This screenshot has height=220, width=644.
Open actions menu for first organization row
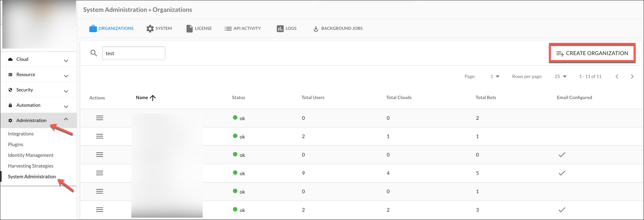coord(99,118)
